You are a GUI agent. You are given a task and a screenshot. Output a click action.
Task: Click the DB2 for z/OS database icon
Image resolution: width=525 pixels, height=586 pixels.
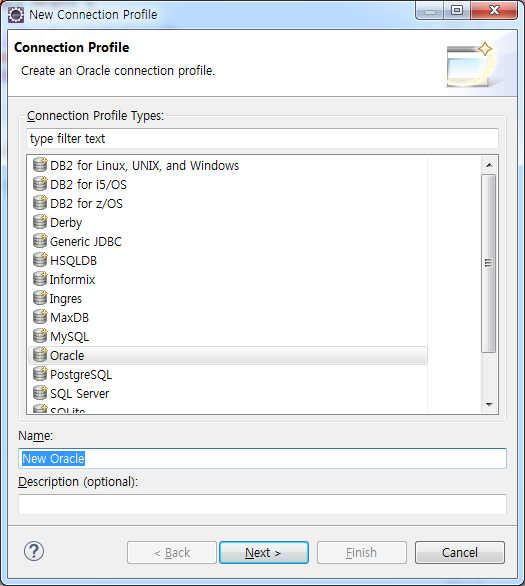pos(40,203)
